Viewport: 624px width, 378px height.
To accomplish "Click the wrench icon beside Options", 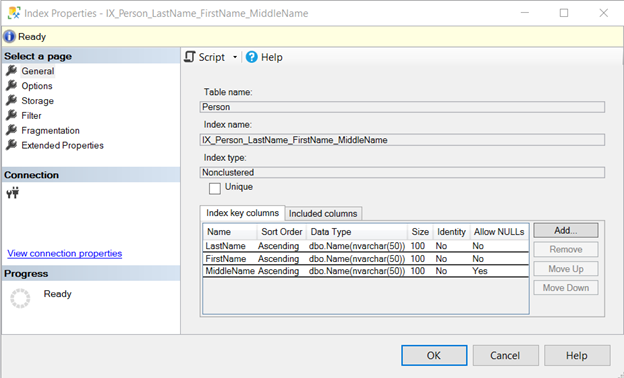I will (x=12, y=85).
